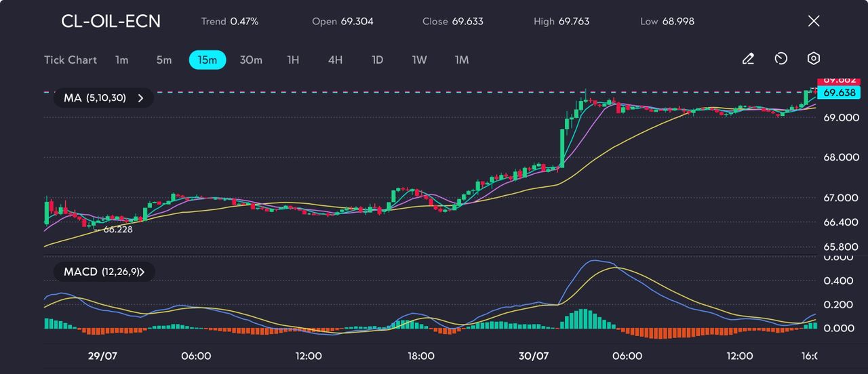The width and height of the screenshot is (868, 374).
Task: Select the active 15m timeframe
Action: pyautogui.click(x=207, y=60)
